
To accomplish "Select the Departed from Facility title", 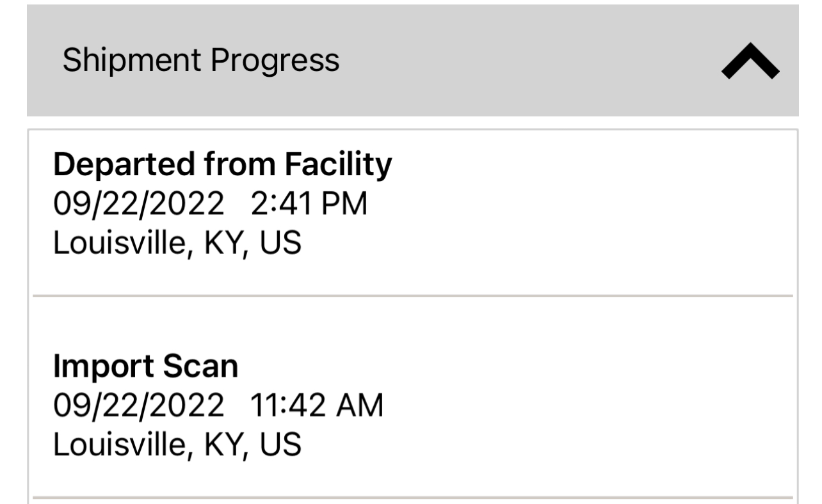I will (x=222, y=165).
